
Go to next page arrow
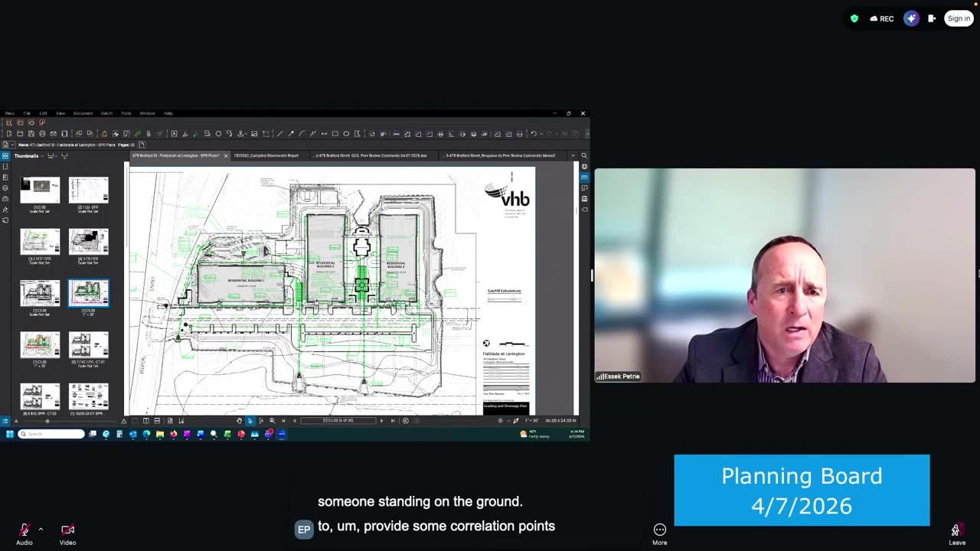click(381, 421)
